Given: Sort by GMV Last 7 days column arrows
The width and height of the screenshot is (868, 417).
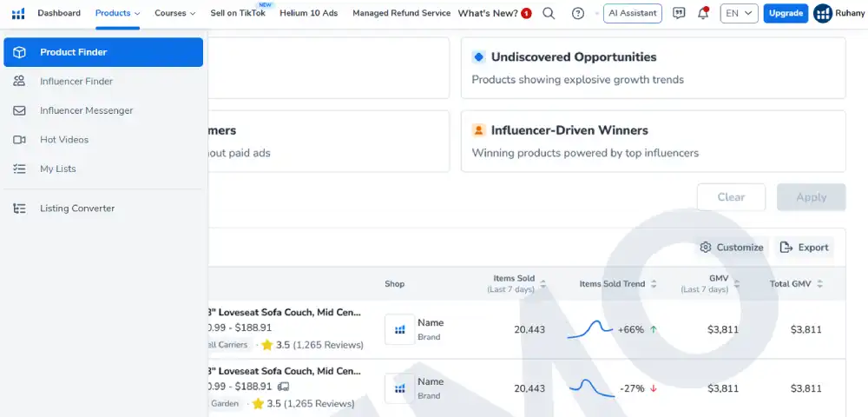Looking at the screenshot, I should coord(737,284).
